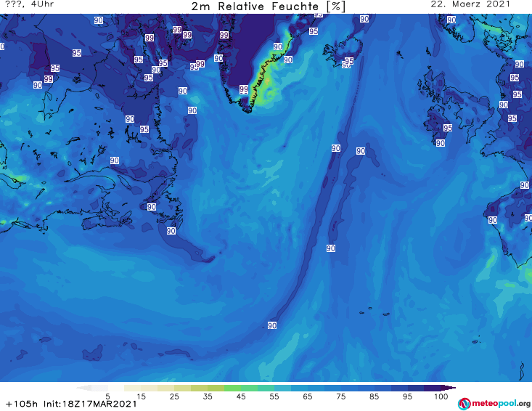This screenshot has width=532, height=411.
Task: Click the dark purple arrow tip ending the color scale
Action: click(450, 388)
